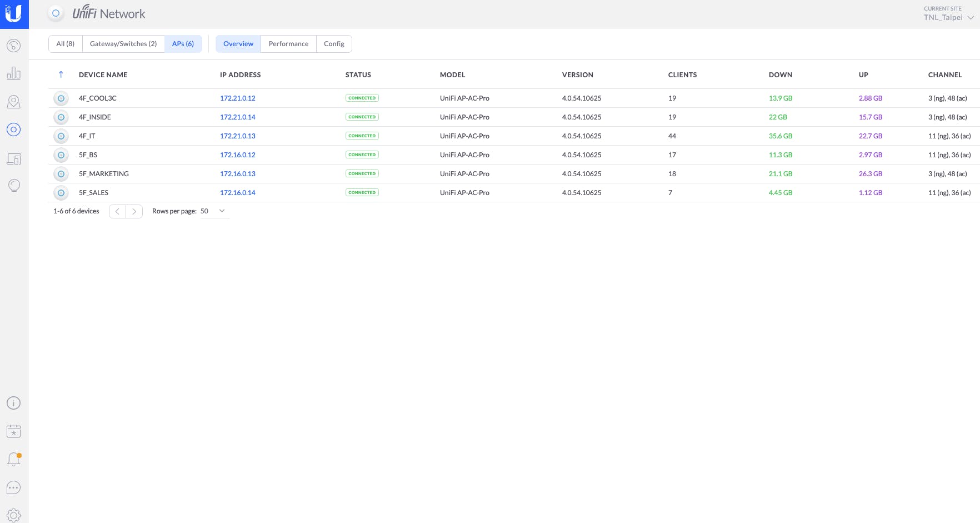Screen dimensions: 980x523
Task: Click the 1.12 GB upload value
Action: (871, 193)
